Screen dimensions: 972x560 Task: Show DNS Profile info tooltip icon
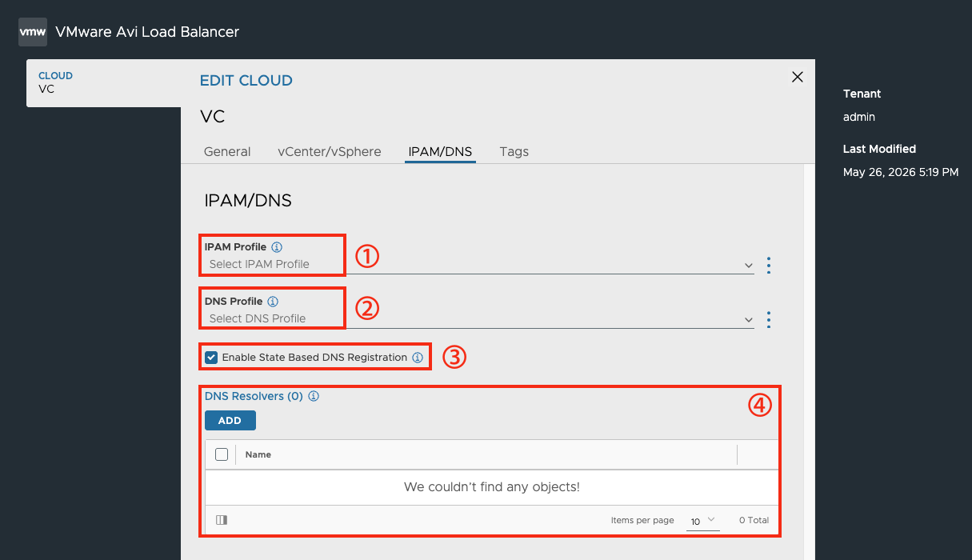(273, 302)
